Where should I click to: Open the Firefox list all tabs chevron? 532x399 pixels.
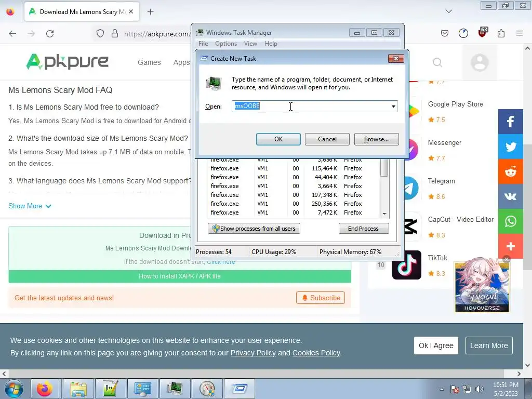(x=448, y=11)
